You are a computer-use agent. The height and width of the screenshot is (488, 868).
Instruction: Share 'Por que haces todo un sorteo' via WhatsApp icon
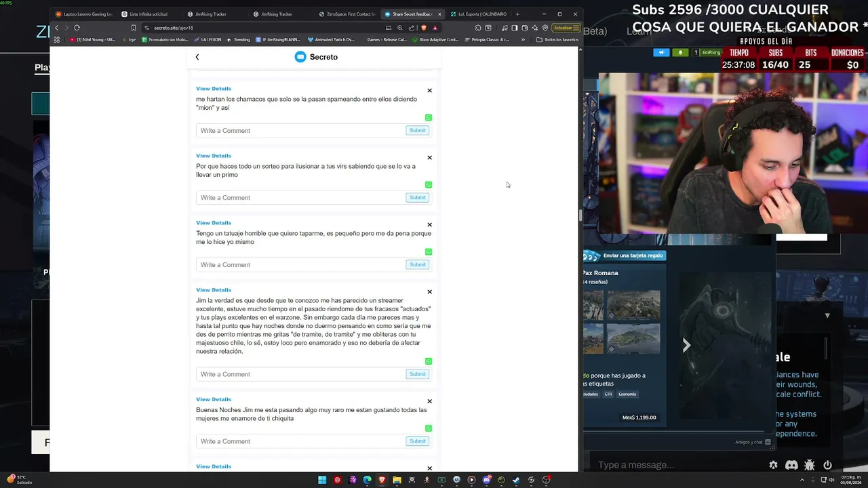429,184
